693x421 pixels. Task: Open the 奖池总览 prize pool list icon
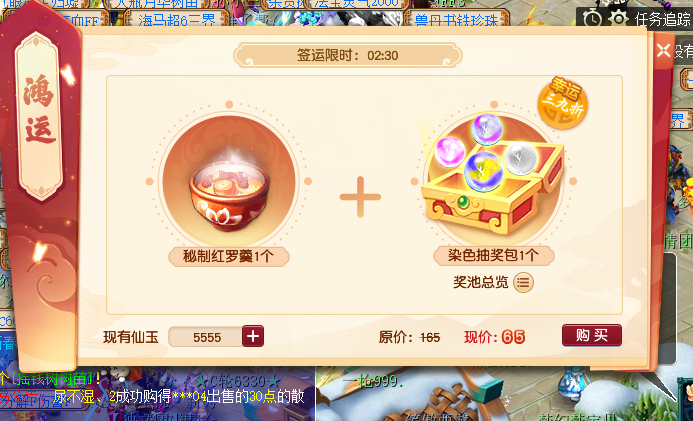pyautogui.click(x=523, y=282)
